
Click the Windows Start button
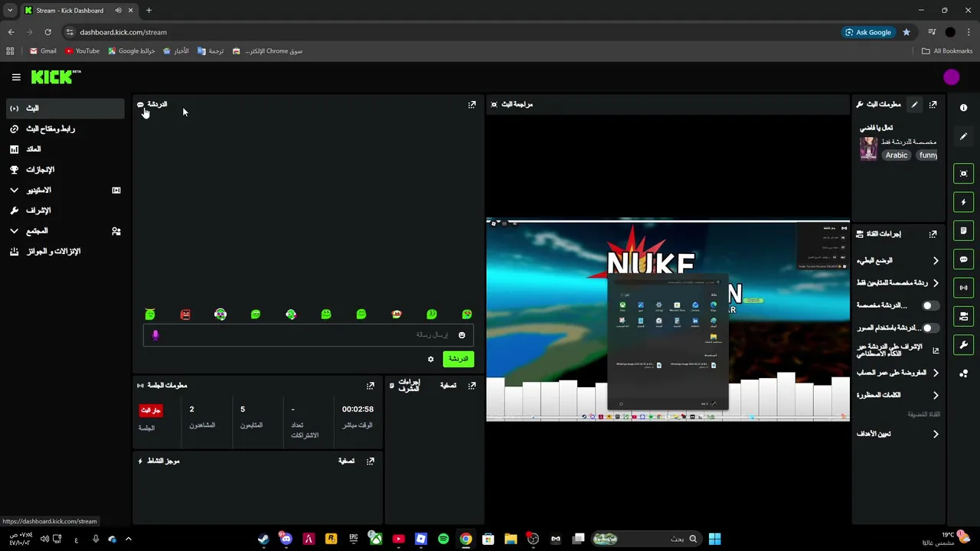pyautogui.click(x=714, y=539)
